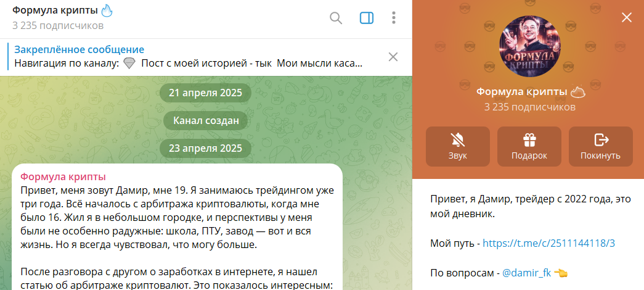This screenshot has height=290, width=644.
Task: Send a gift via 'Подарок' button
Action: pos(529,146)
